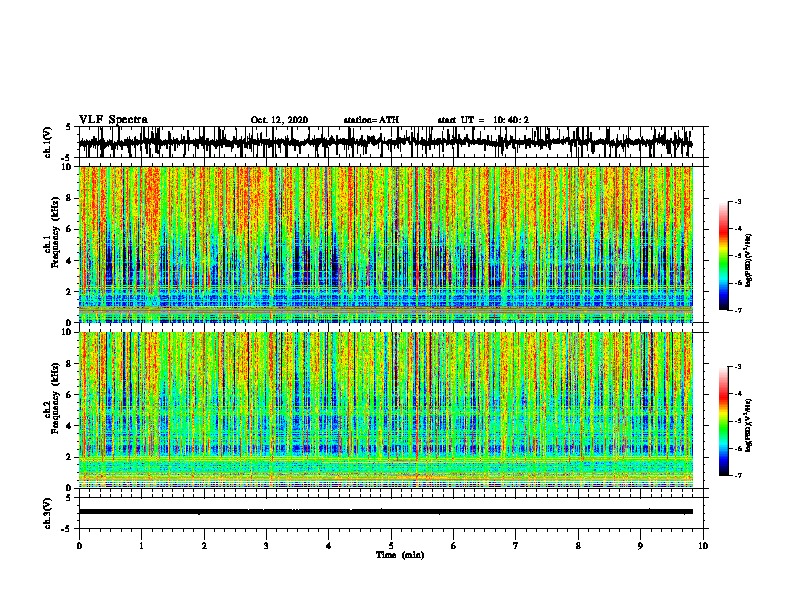Screen dimensions: 792x612
Task: Click the "8" kHz tick of ch.1 spectrogram
Action: pyautogui.click(x=70, y=198)
